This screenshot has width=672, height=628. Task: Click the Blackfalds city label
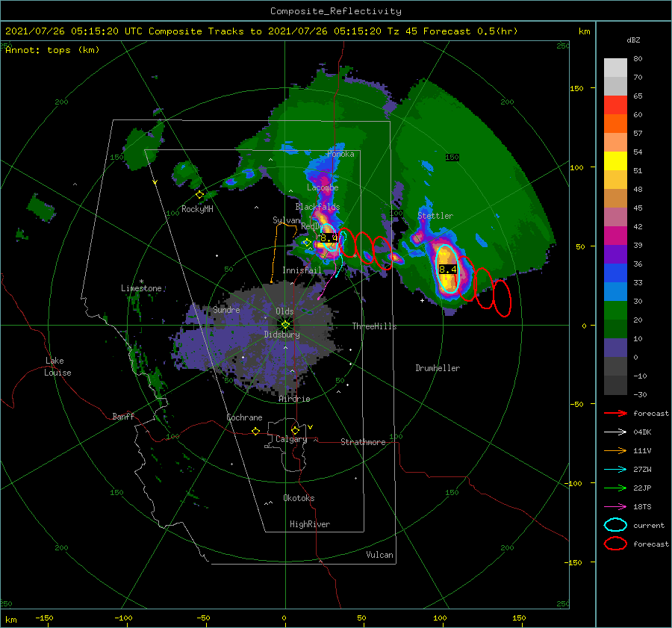pos(317,207)
